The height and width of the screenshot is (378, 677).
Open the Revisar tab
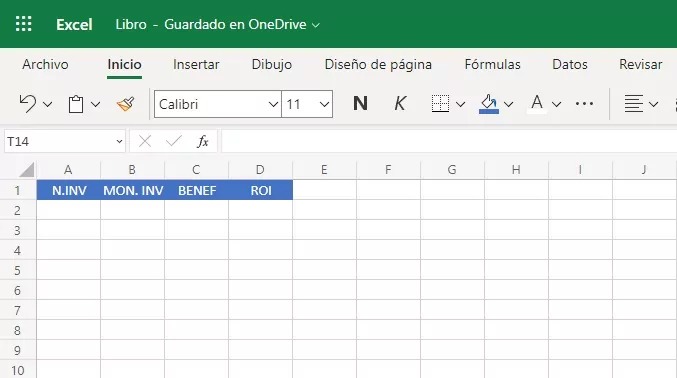click(641, 64)
